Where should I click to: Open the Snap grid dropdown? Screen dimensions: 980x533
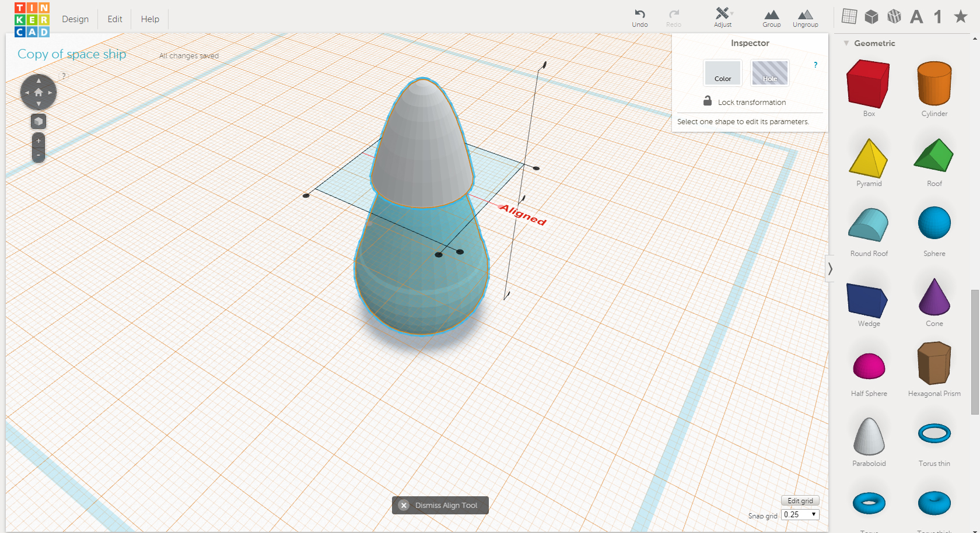pos(800,514)
